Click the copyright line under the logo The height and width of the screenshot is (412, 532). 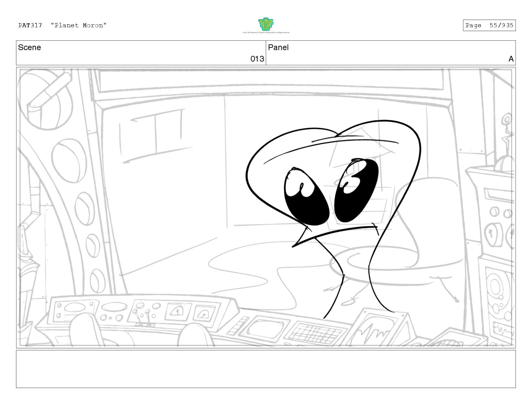[x=266, y=33]
